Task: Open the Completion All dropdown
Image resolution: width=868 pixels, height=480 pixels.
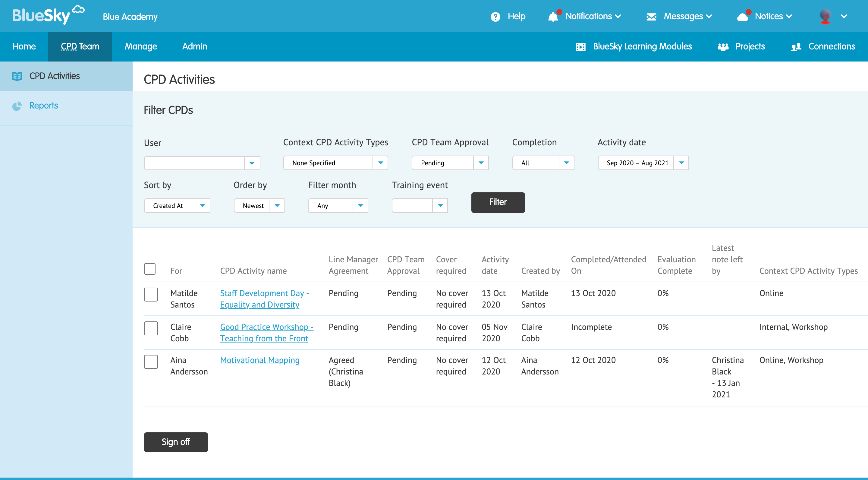Action: tap(543, 163)
